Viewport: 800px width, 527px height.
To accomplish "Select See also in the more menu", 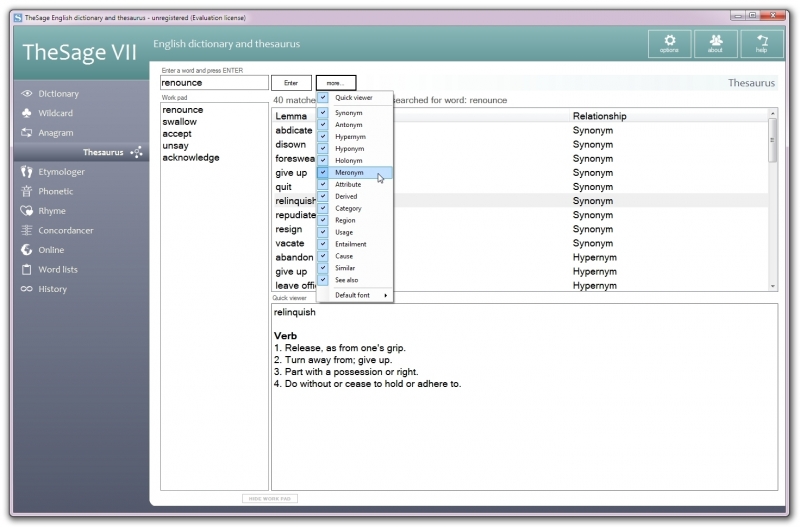I will [355, 280].
